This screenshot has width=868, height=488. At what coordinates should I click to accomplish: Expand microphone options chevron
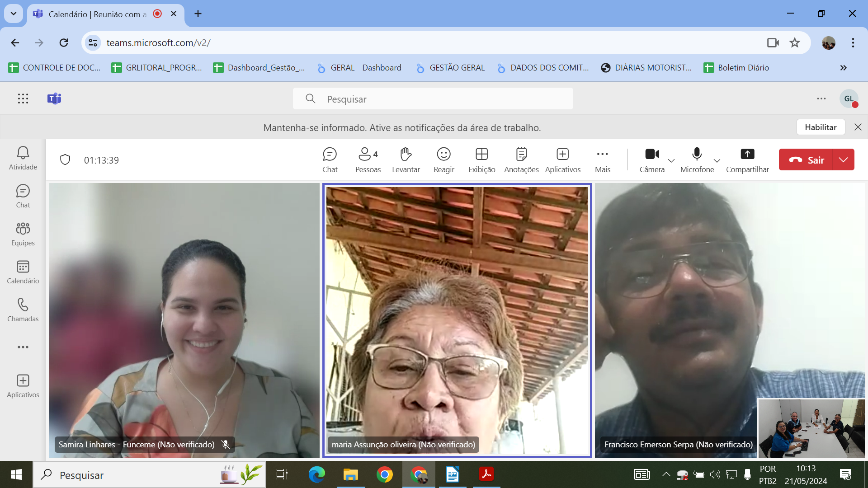coord(717,160)
